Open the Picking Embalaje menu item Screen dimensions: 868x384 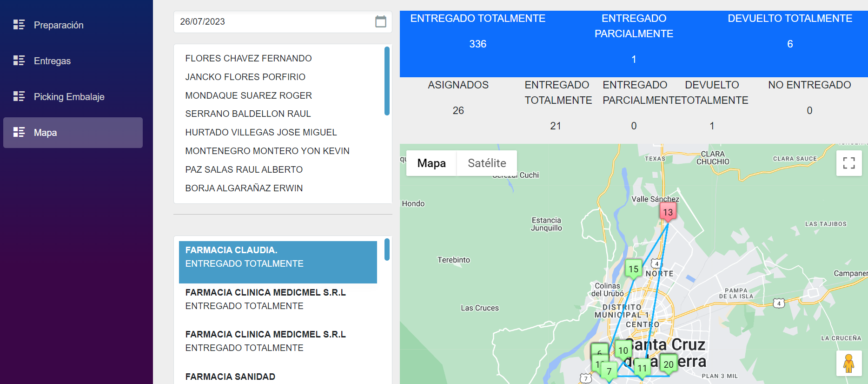tap(73, 97)
